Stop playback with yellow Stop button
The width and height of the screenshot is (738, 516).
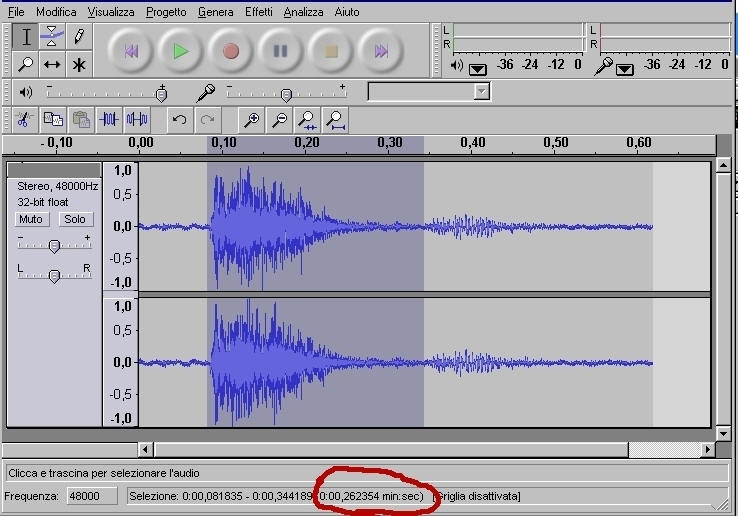click(x=331, y=51)
